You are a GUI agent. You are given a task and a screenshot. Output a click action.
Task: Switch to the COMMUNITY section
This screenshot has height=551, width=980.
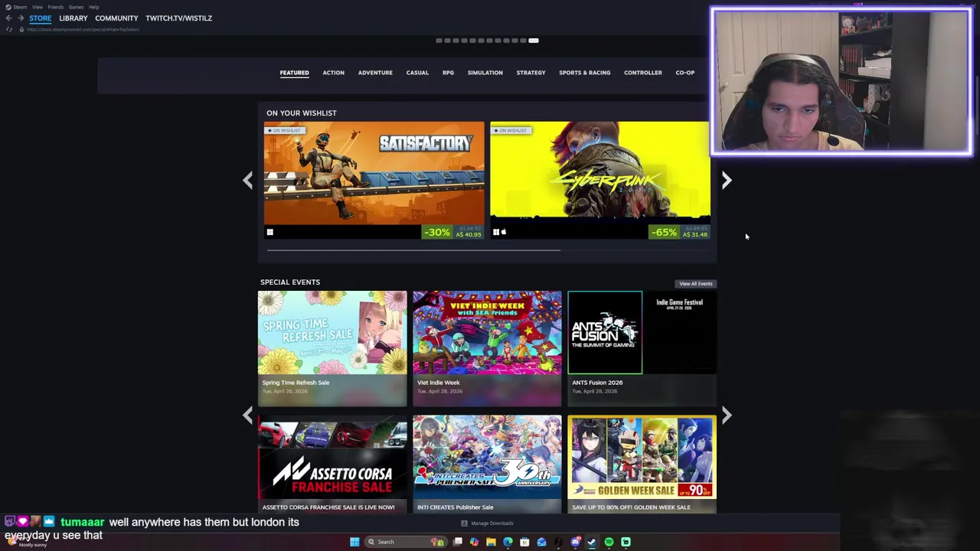tap(116, 18)
